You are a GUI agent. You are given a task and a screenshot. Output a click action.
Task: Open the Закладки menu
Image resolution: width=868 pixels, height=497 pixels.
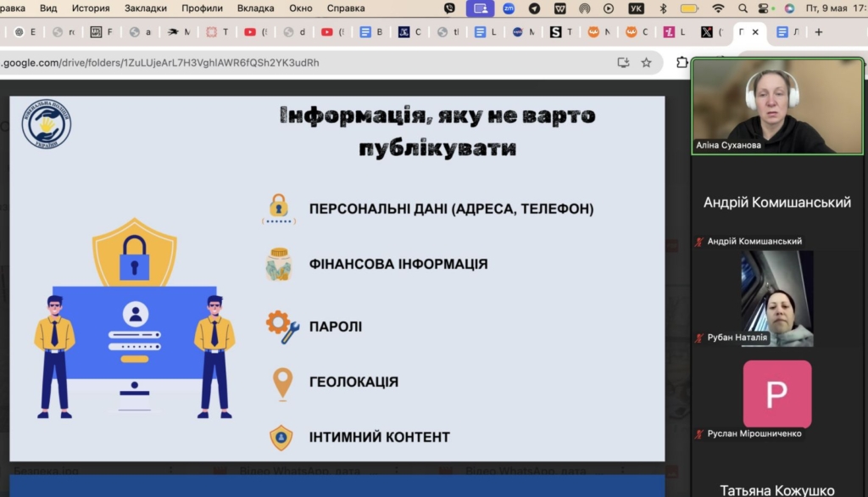click(x=145, y=8)
